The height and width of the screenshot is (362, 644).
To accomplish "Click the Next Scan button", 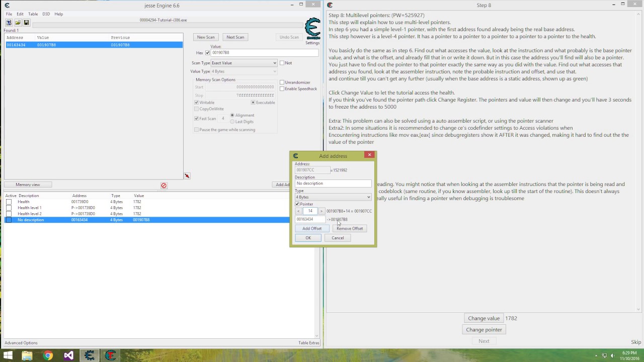I will (x=235, y=37).
